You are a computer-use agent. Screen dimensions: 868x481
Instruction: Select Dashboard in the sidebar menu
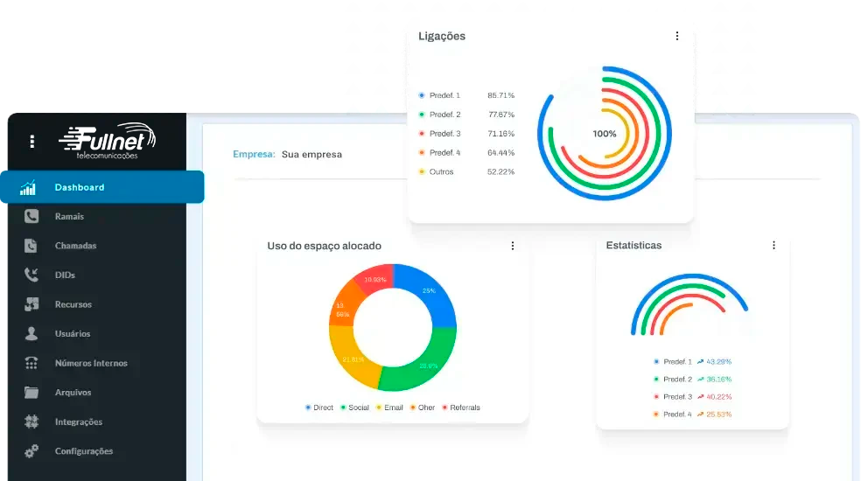click(80, 187)
